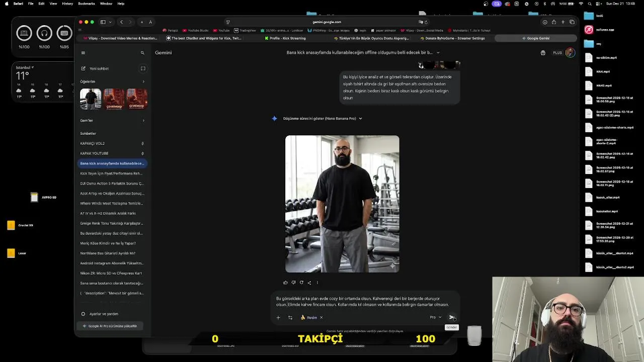The width and height of the screenshot is (644, 362).
Task: Click the PLUS plan badge
Action: coord(557,53)
